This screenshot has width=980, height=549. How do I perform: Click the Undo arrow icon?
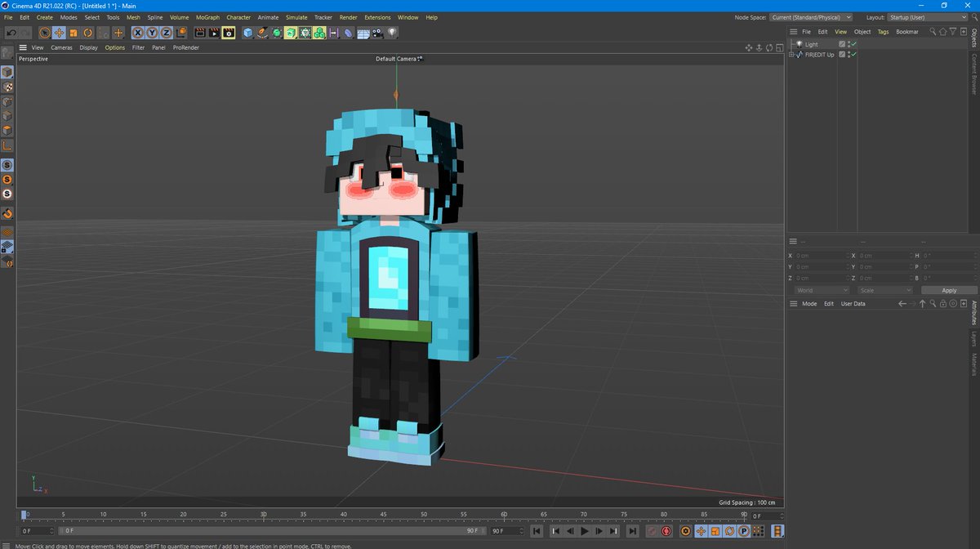[11, 33]
